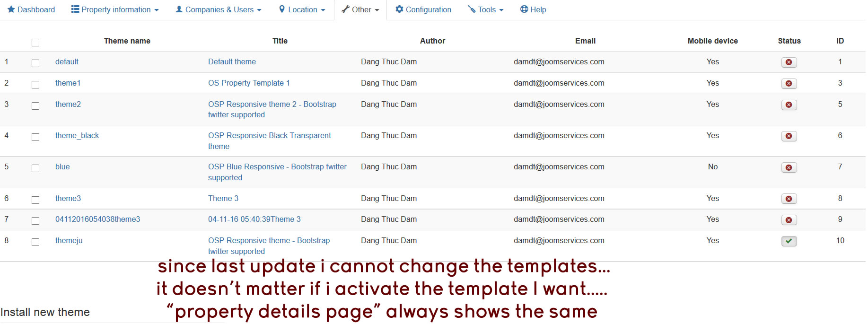This screenshot has width=868, height=324.
Task: Click the red status icon for theme3
Action: (789, 199)
